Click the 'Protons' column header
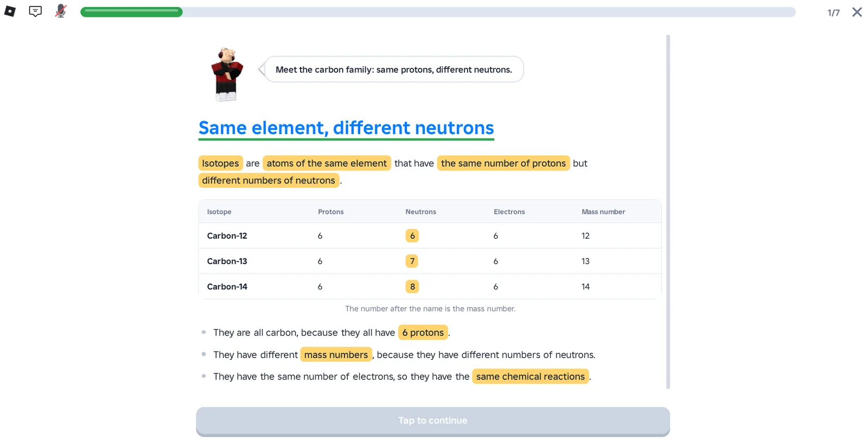The image size is (868, 444). pyautogui.click(x=331, y=212)
